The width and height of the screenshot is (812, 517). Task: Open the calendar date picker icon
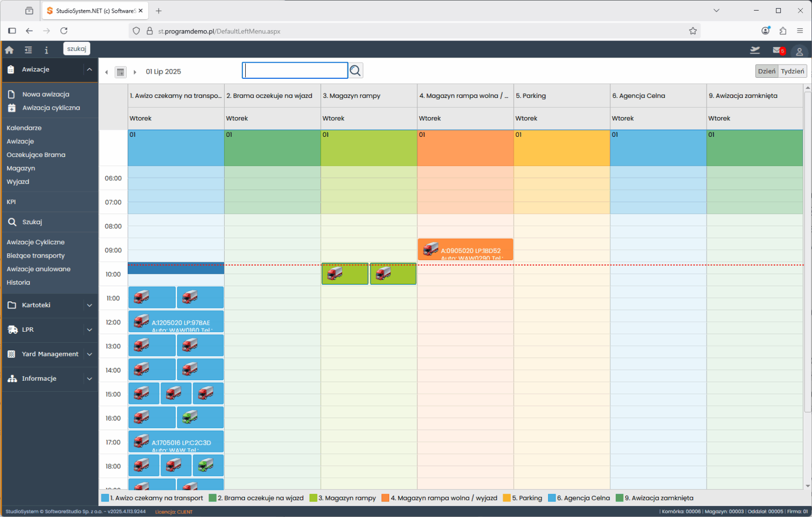click(121, 72)
